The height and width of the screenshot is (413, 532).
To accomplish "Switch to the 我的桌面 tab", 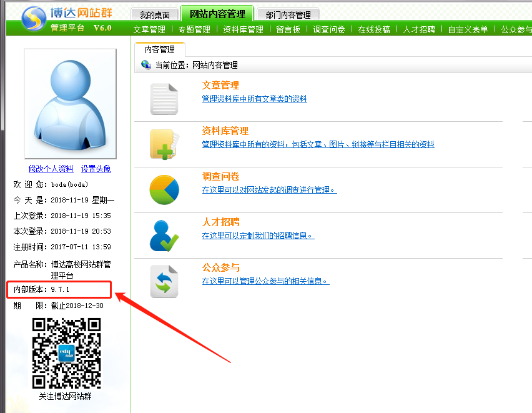I will [154, 15].
